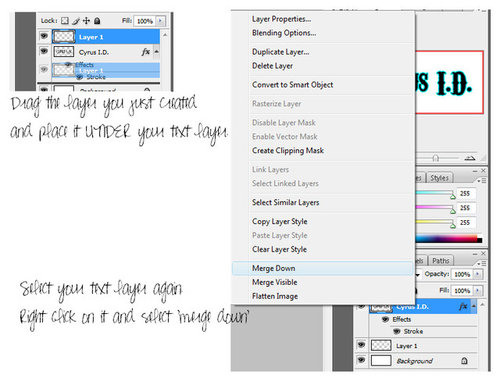This screenshot has width=500, height=380.
Task: Select the Layer 1 thumbnail in left panel
Action: (x=64, y=37)
